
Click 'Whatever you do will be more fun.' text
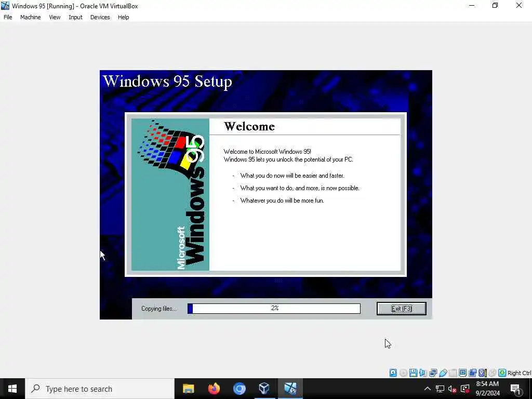point(282,201)
